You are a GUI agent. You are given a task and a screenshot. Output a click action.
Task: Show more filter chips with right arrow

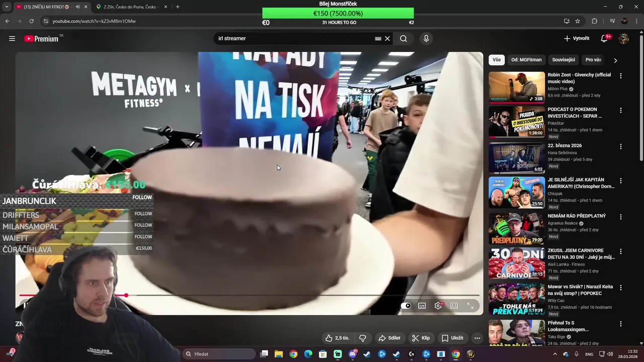(615, 60)
